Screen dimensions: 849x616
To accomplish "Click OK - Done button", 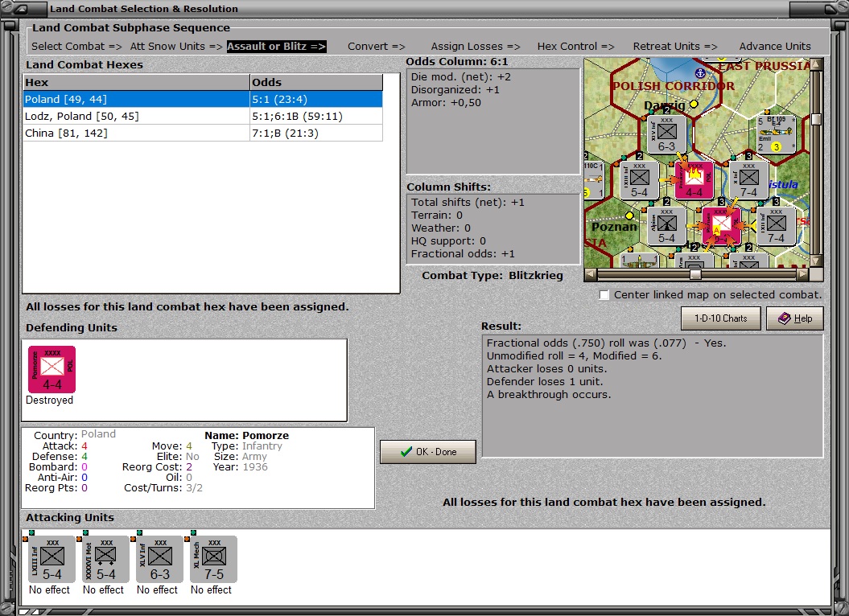I will click(x=428, y=451).
